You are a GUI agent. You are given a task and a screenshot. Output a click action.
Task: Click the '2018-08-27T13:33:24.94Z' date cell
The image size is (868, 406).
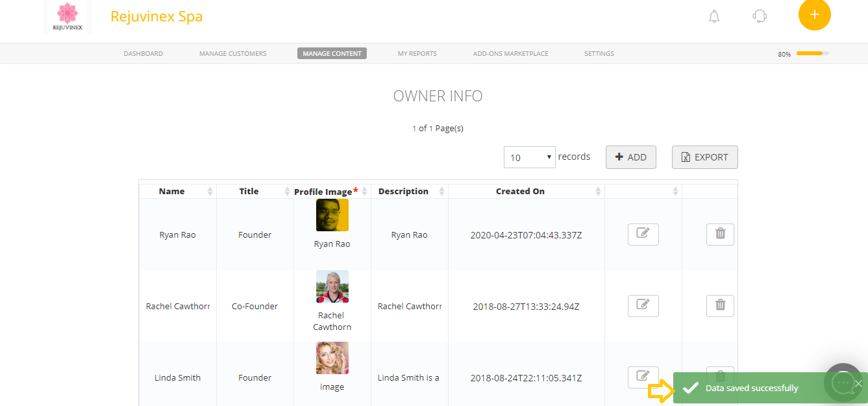[527, 307]
